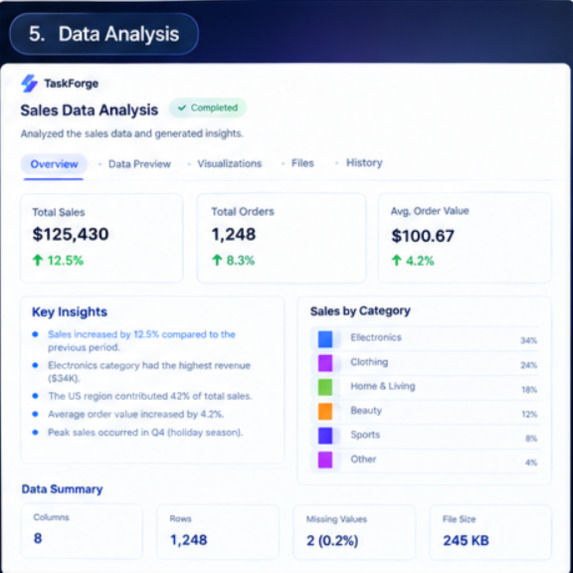Click the Columns value 8
The width and height of the screenshot is (573, 573).
pyautogui.click(x=38, y=538)
